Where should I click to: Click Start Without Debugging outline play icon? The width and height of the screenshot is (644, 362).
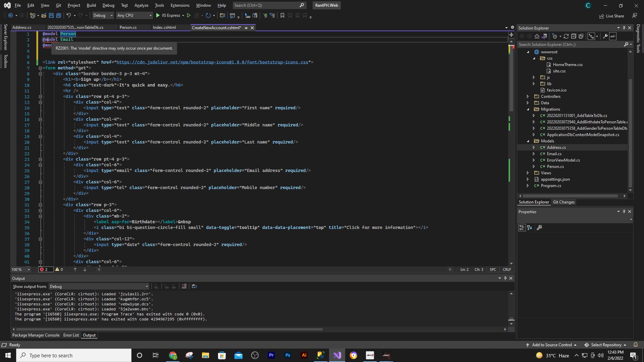coord(189,15)
